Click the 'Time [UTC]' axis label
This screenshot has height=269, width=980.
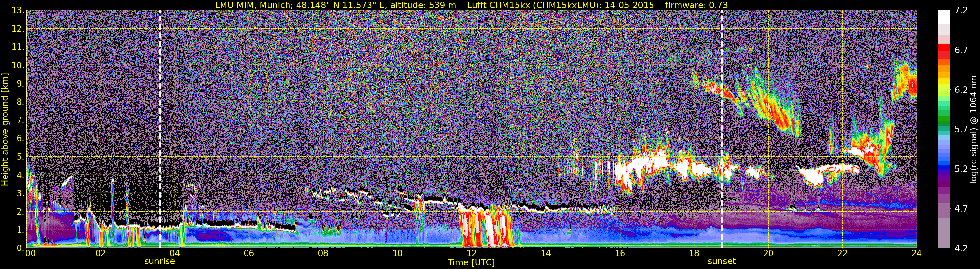(x=471, y=262)
